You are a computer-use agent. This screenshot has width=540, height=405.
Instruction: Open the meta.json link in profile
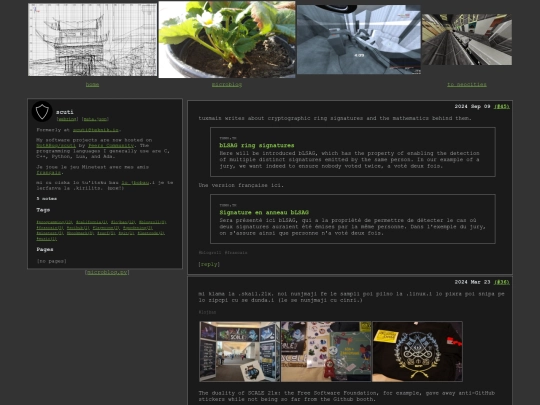coord(95,119)
